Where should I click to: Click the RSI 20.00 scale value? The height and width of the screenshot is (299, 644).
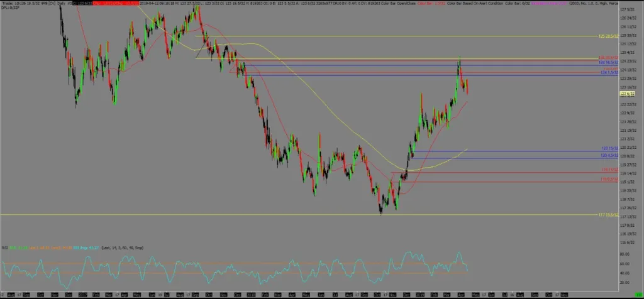click(625, 283)
